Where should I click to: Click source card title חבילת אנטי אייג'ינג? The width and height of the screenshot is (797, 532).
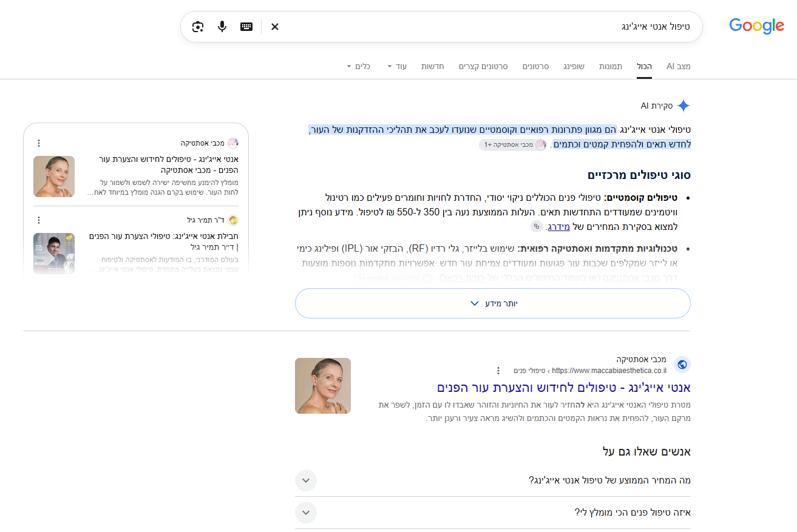[x=164, y=241]
